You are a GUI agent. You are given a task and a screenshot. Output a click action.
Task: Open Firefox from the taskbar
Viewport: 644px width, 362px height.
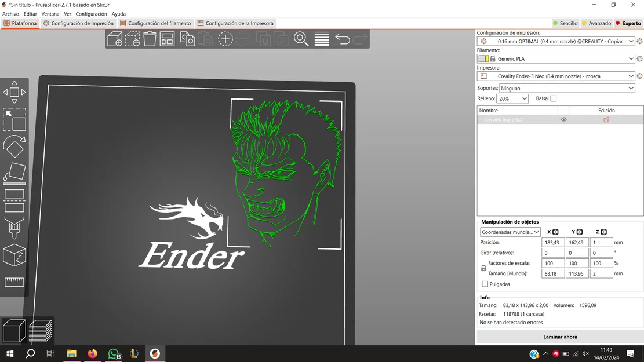[x=92, y=353]
